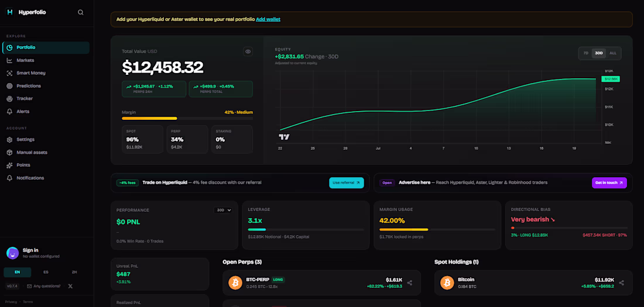
Task: Click the user avatar next to Sign in
Action: pyautogui.click(x=12, y=253)
